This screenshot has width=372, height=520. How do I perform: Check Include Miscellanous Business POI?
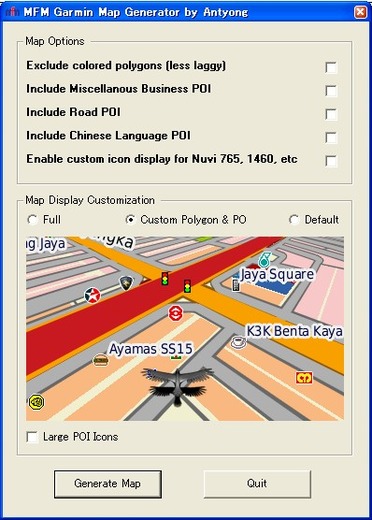(331, 91)
